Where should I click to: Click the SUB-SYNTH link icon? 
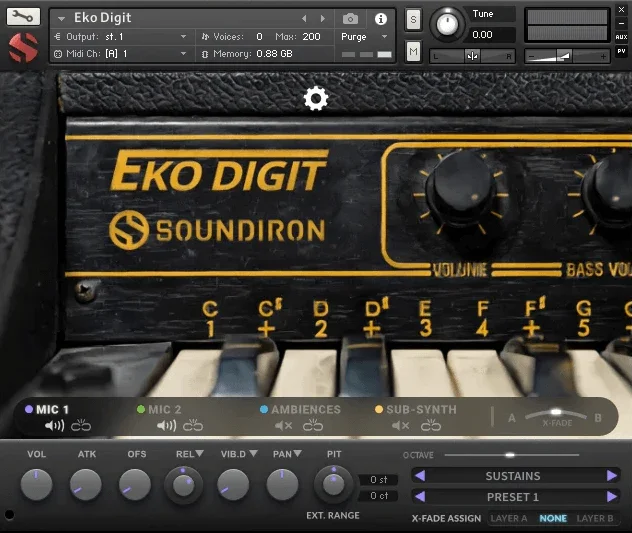click(431, 425)
